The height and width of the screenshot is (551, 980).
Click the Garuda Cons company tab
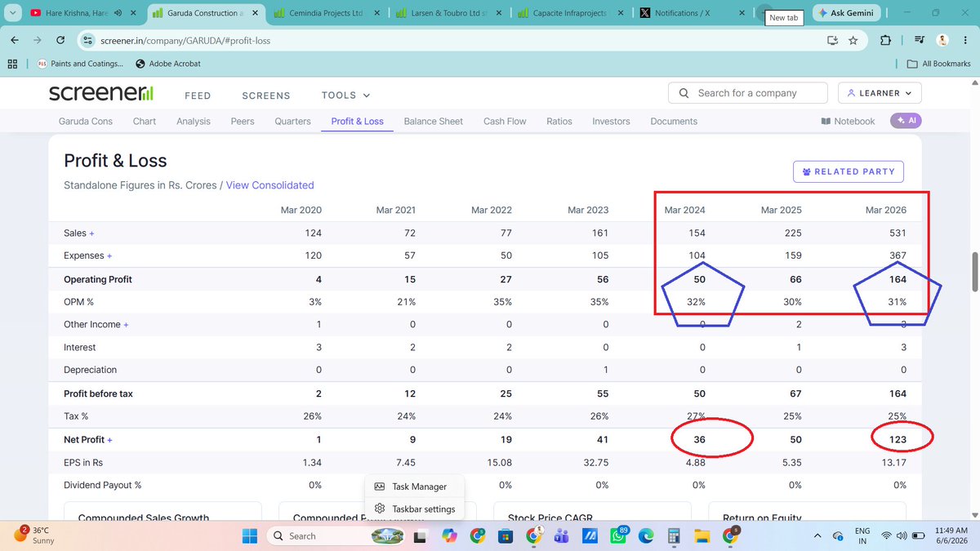point(86,122)
